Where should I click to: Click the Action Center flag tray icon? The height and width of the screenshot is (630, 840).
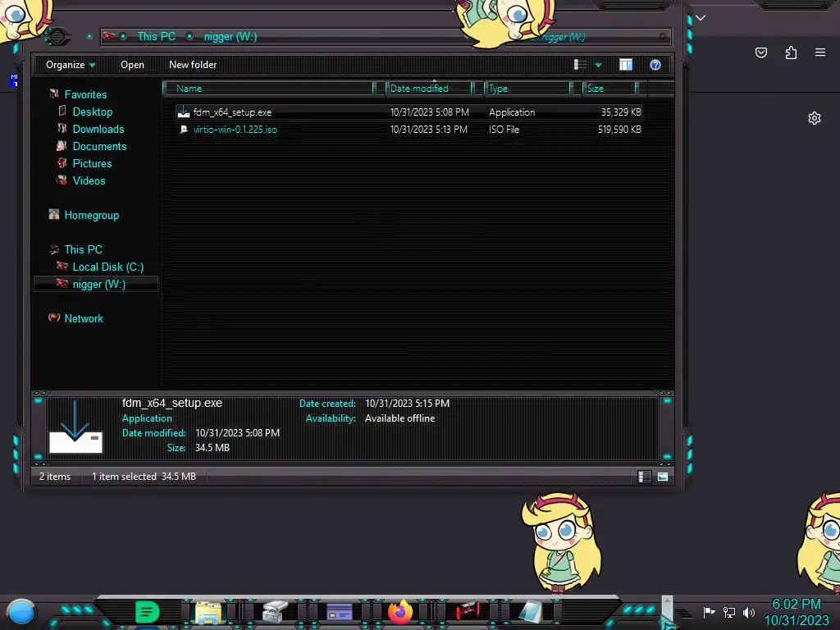pos(710,612)
